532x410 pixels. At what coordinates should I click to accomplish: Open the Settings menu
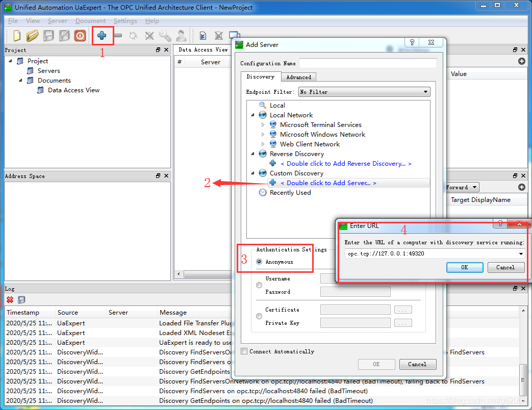[x=125, y=21]
